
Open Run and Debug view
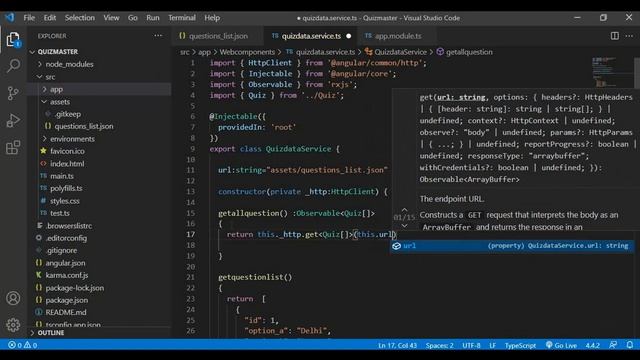point(13,120)
